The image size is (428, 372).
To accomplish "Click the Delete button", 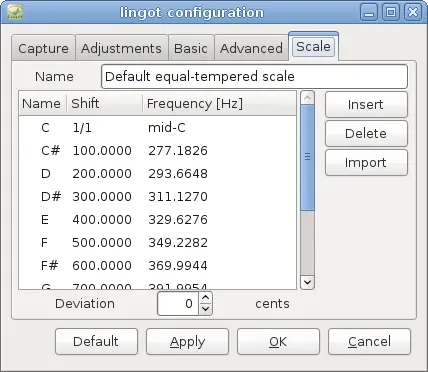I will tap(366, 134).
